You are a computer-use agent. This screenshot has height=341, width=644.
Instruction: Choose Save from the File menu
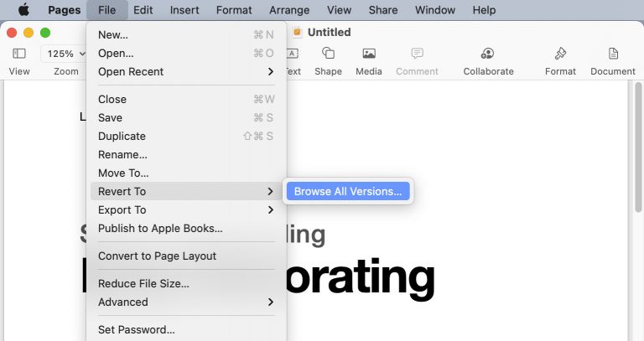[185, 118]
